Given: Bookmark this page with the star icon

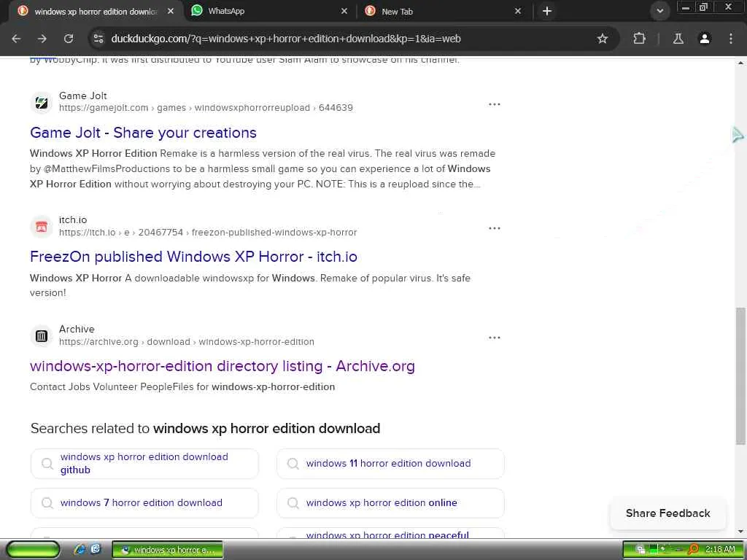Looking at the screenshot, I should [602, 39].
